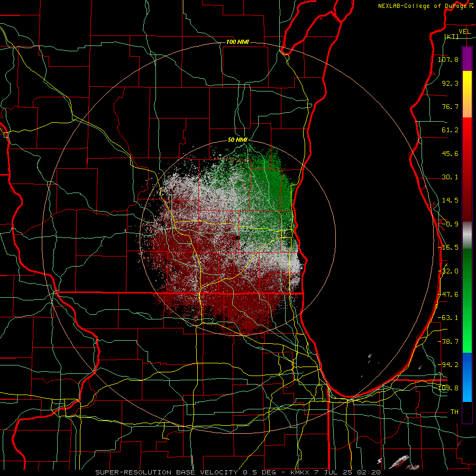Click the 107.8 velocity scale value
Image resolution: width=476 pixels, height=476 pixels.
tap(448, 59)
